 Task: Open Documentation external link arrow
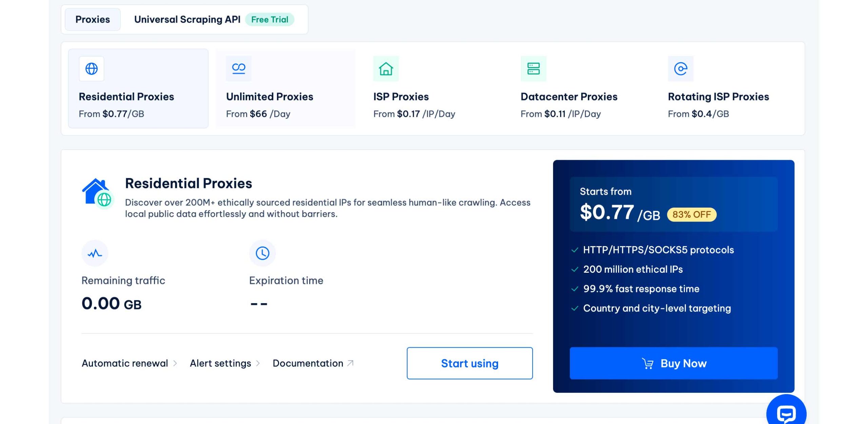[x=351, y=363]
